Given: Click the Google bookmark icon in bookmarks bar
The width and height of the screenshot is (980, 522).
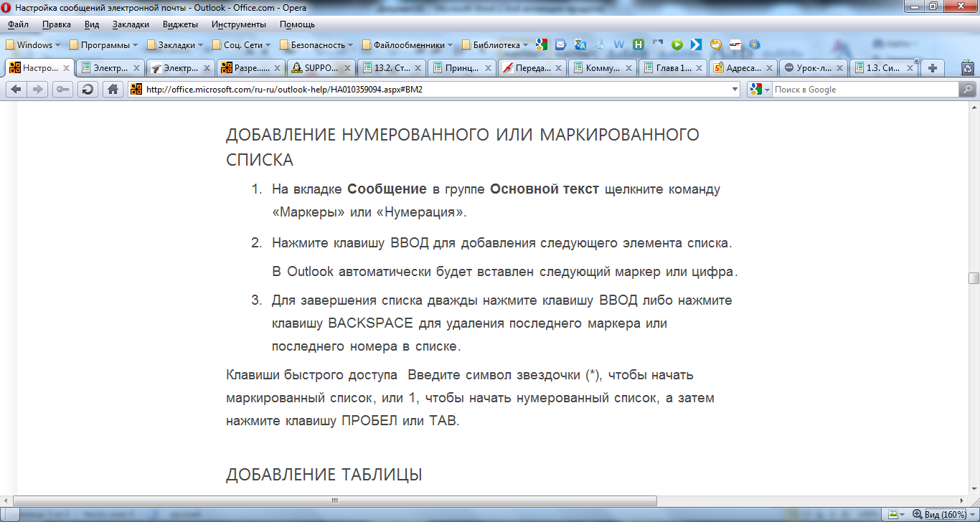Looking at the screenshot, I should (x=542, y=44).
